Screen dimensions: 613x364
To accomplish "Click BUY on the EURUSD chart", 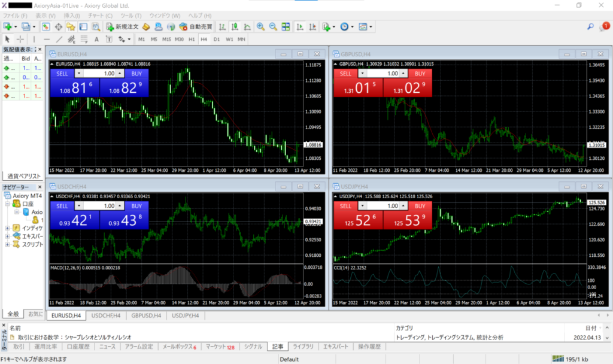I will pyautogui.click(x=136, y=74).
